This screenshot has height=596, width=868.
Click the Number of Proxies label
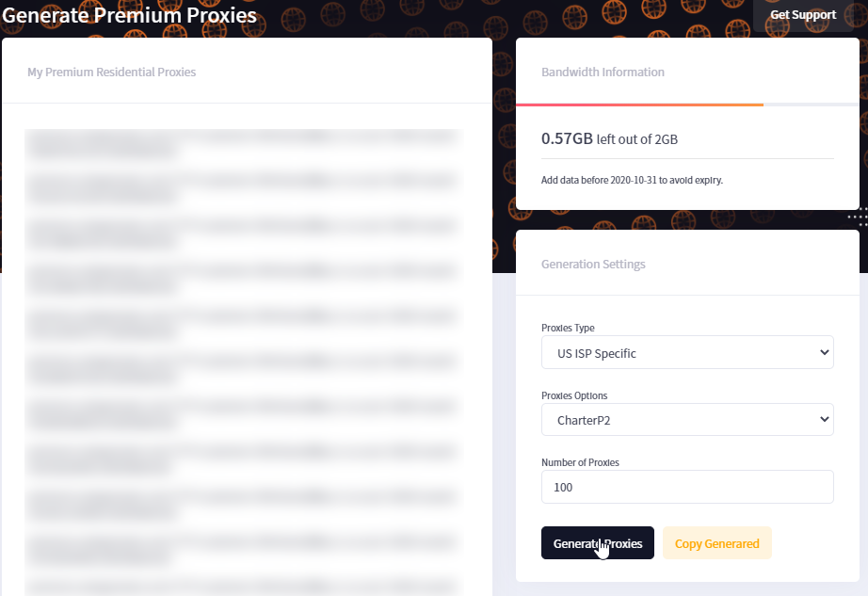pos(580,462)
